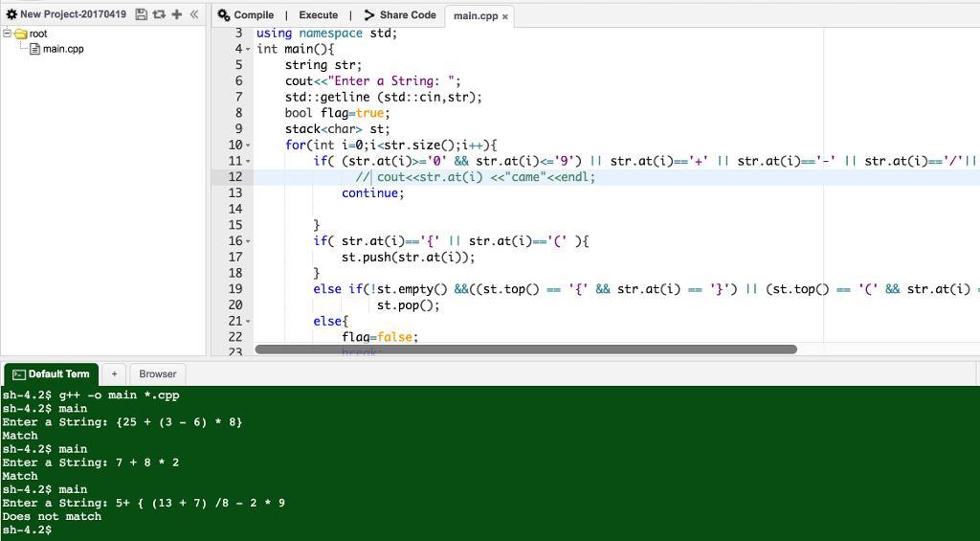Screen dimensions: 980x541
Task: Click the getline statement on line 7
Action: [x=384, y=97]
